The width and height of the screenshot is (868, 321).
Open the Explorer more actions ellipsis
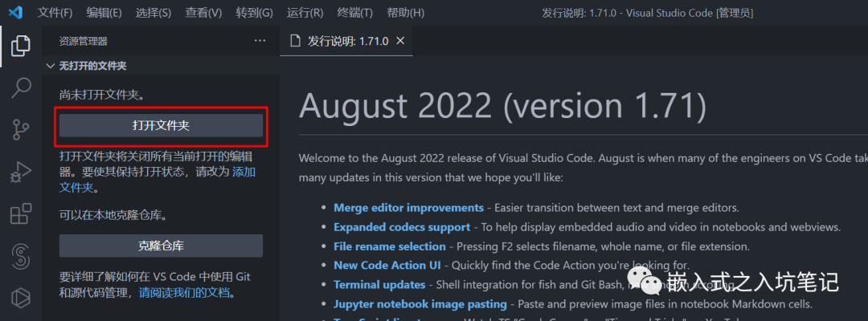pos(260,41)
